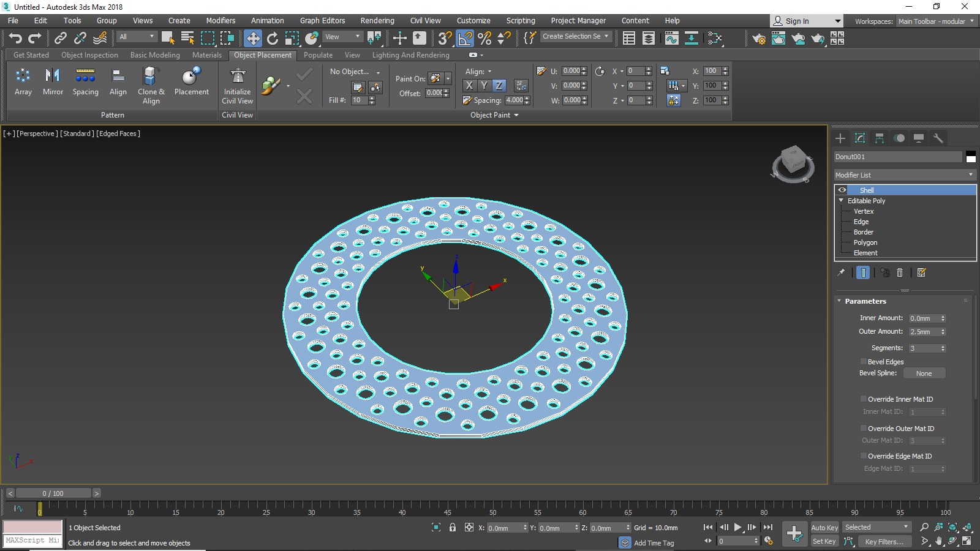Click the Bevel Spline None button

click(x=924, y=373)
